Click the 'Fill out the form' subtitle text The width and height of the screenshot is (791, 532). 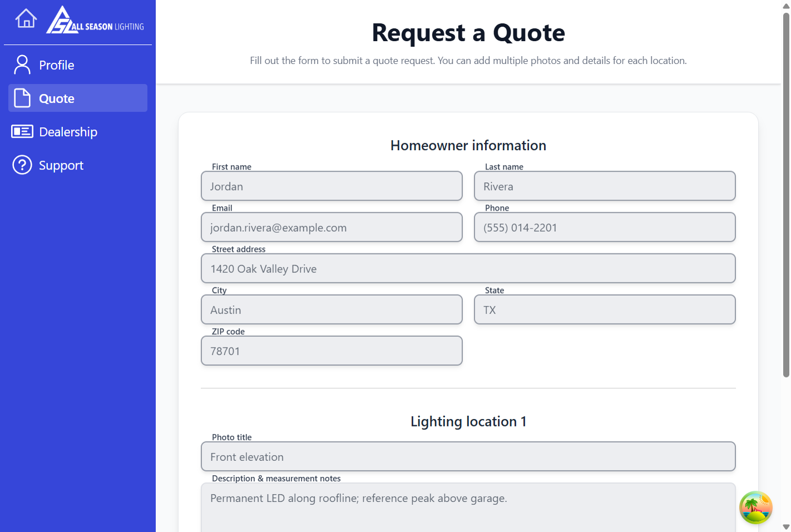point(468,61)
